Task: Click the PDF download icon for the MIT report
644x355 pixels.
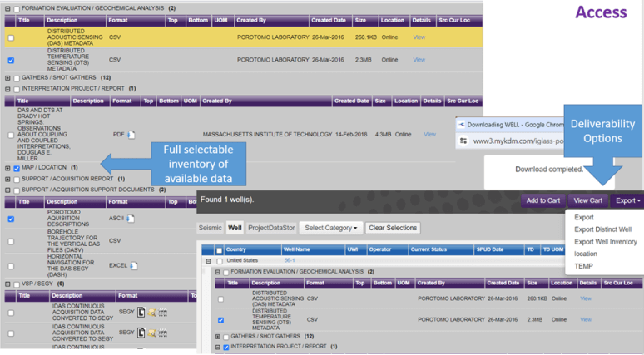Action: pos(131,134)
